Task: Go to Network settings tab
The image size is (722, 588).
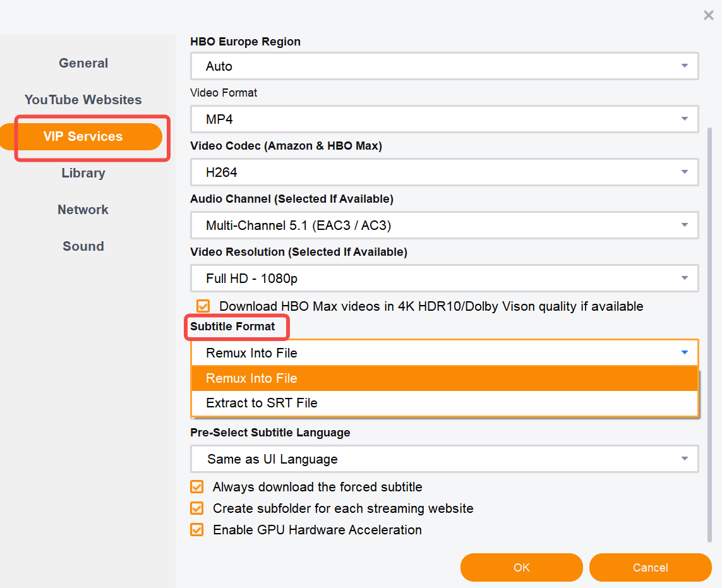Action: (x=83, y=210)
